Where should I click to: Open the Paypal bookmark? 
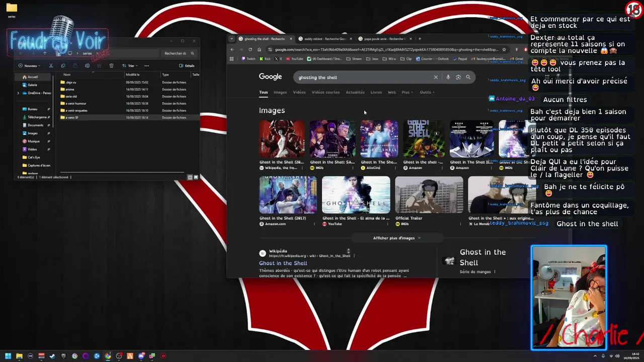click(x=459, y=59)
